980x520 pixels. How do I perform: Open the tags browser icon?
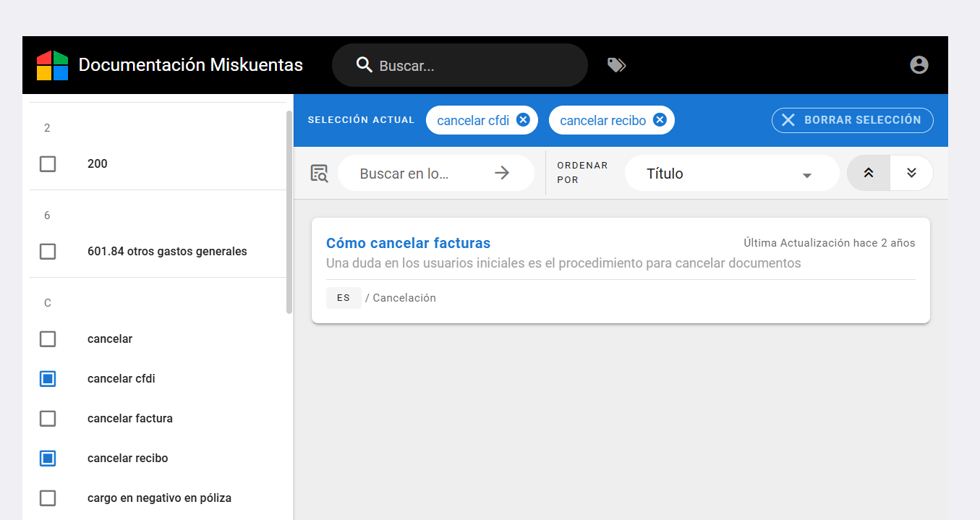(616, 65)
